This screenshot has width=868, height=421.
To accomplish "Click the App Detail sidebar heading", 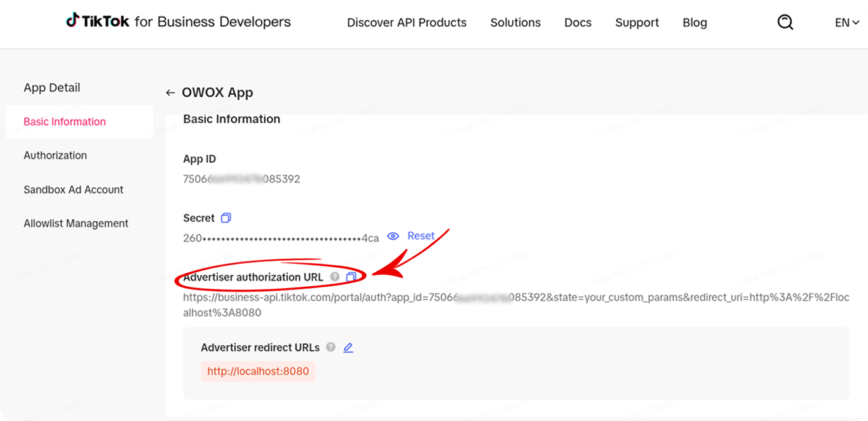I will coord(52,88).
